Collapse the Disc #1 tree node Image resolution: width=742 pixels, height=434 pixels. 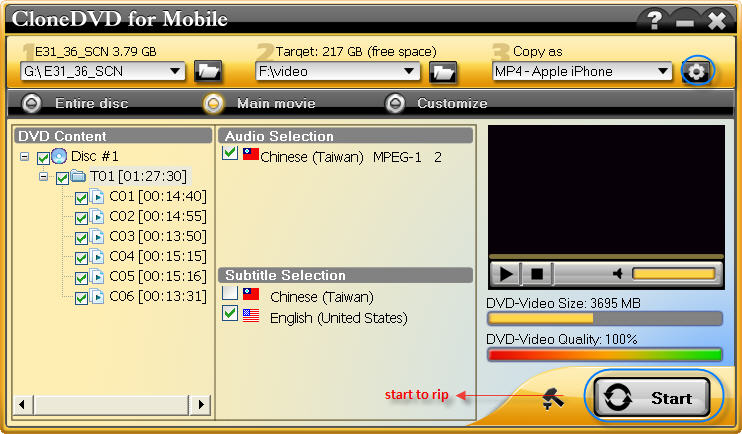pyautogui.click(x=25, y=156)
